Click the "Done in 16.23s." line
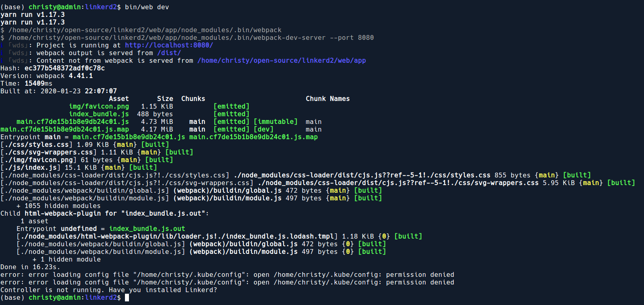This screenshot has height=305, width=644. pos(31,267)
